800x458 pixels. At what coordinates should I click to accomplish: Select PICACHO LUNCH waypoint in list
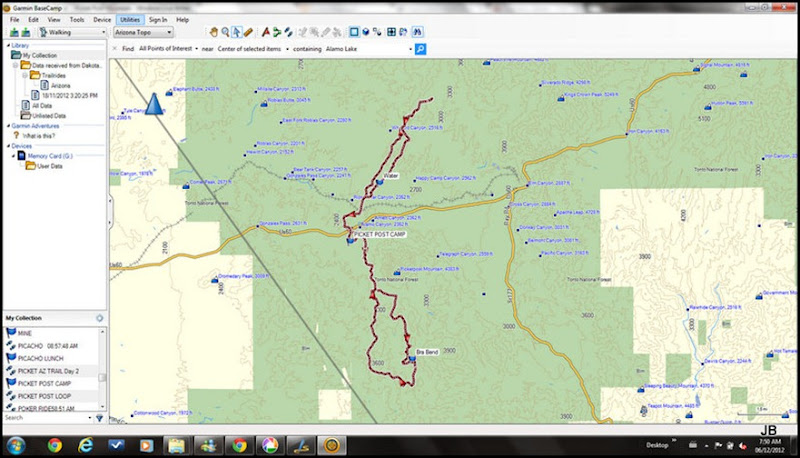coord(40,358)
